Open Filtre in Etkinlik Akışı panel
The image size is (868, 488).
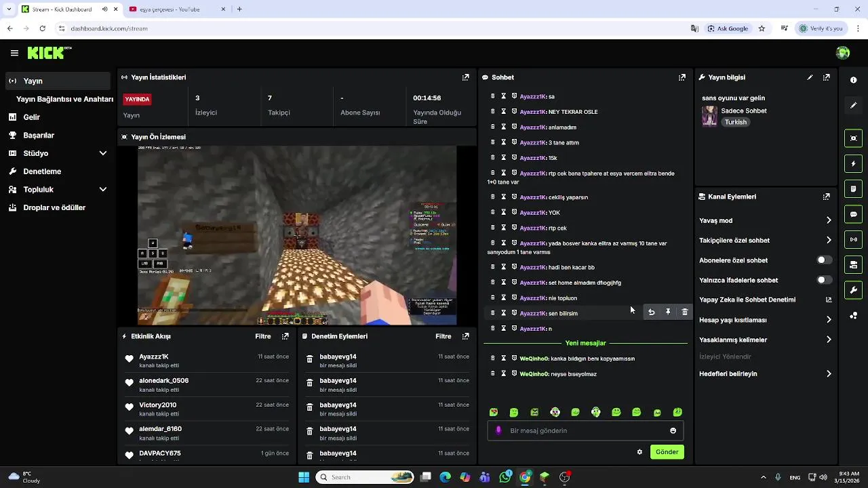263,336
